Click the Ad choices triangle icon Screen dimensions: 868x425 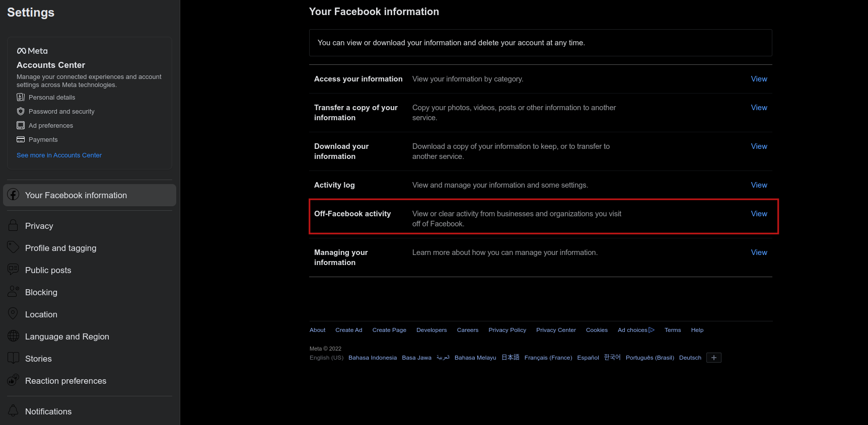pyautogui.click(x=652, y=330)
